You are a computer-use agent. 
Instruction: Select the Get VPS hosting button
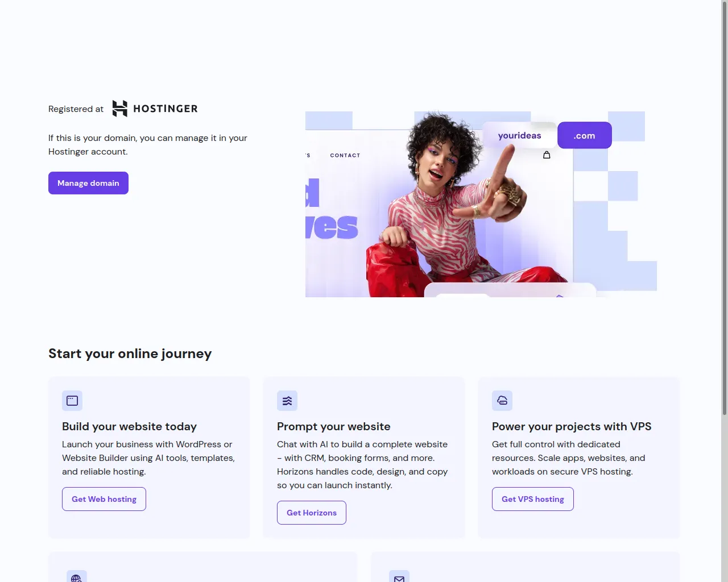tap(533, 499)
